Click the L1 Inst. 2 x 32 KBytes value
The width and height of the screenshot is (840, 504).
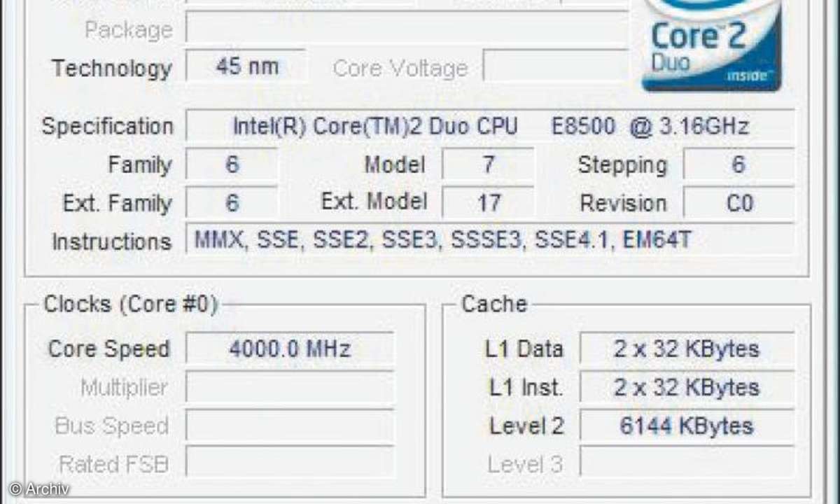coord(687,387)
